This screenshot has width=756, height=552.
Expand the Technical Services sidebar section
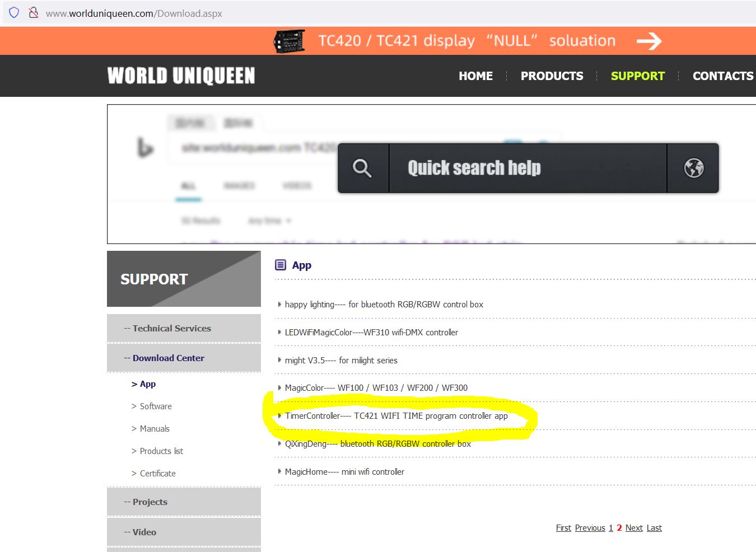(x=184, y=328)
